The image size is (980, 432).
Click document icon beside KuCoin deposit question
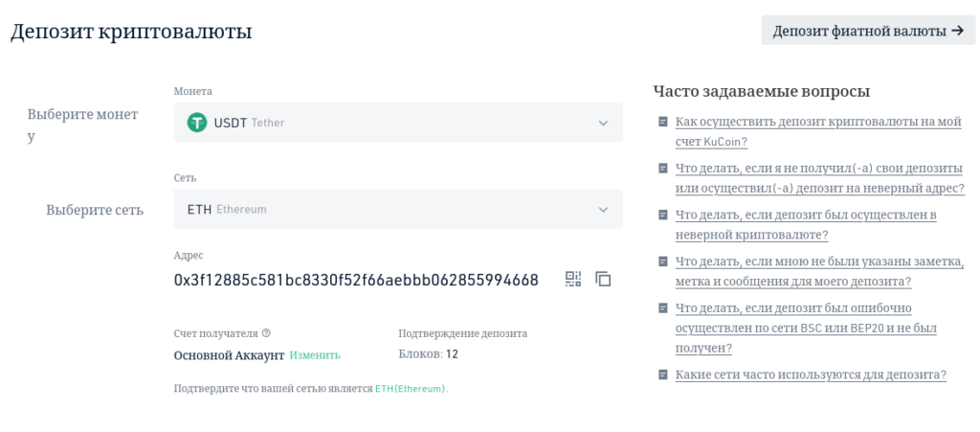pos(662,122)
